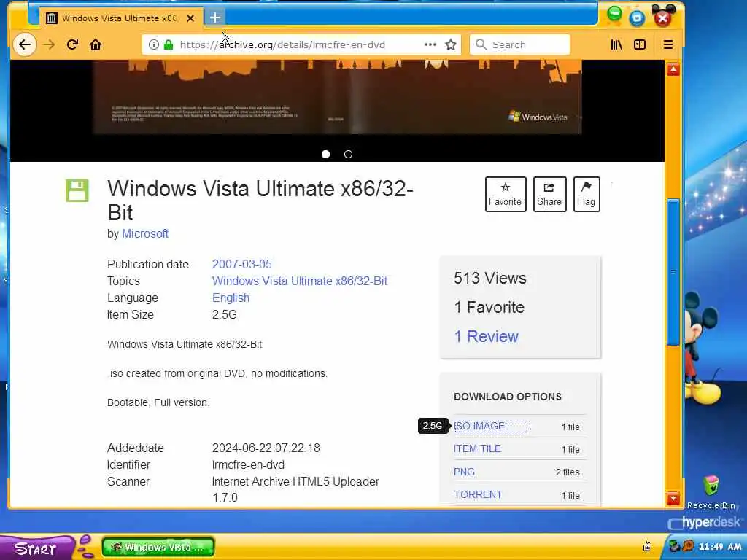
Task: Open the English language link
Action: [231, 298]
